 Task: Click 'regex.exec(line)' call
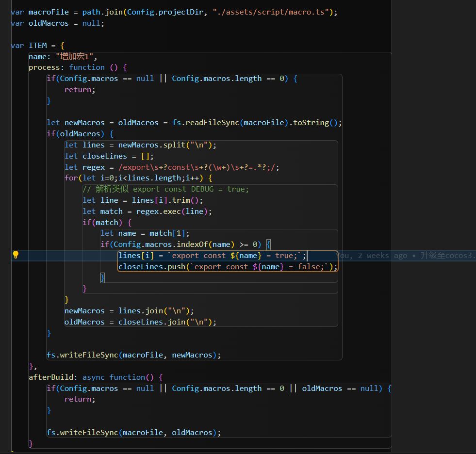pos(172,211)
